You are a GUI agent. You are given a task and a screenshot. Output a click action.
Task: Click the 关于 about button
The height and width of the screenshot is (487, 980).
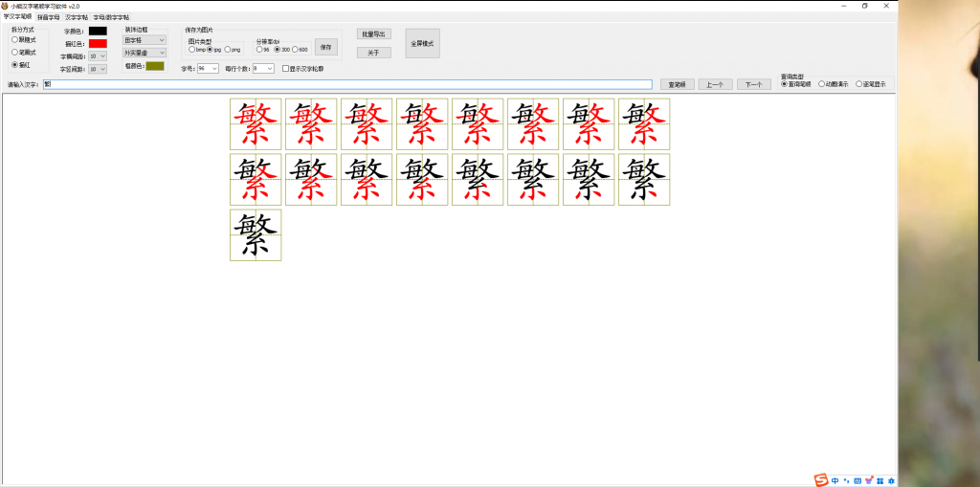(374, 54)
